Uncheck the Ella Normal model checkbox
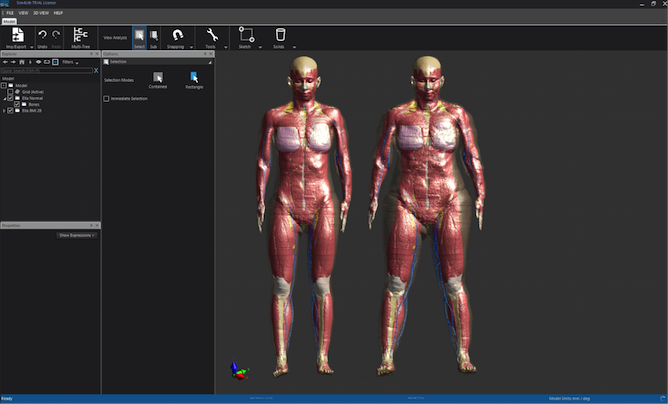 [x=10, y=98]
